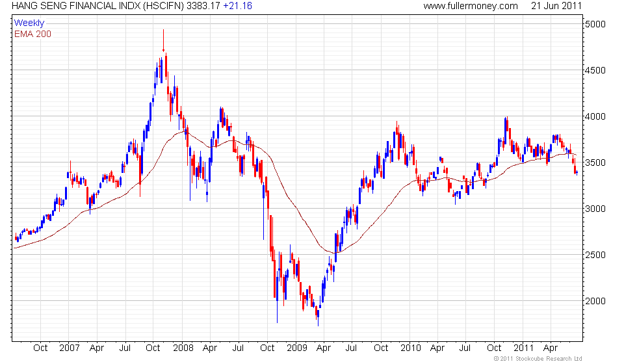This screenshot has height=364, width=637.
Task: Click the 2000 price axis label
Action: click(595, 301)
